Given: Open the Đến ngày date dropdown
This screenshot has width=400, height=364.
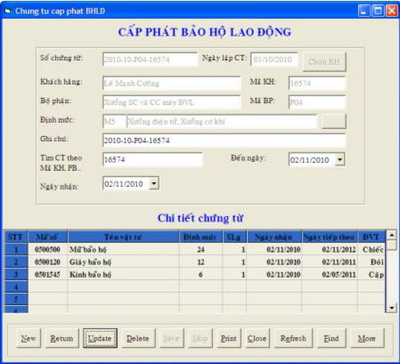Looking at the screenshot, I should (x=339, y=160).
